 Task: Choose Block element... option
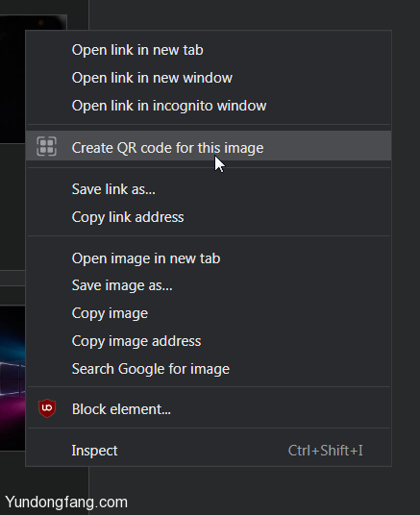pos(209,409)
